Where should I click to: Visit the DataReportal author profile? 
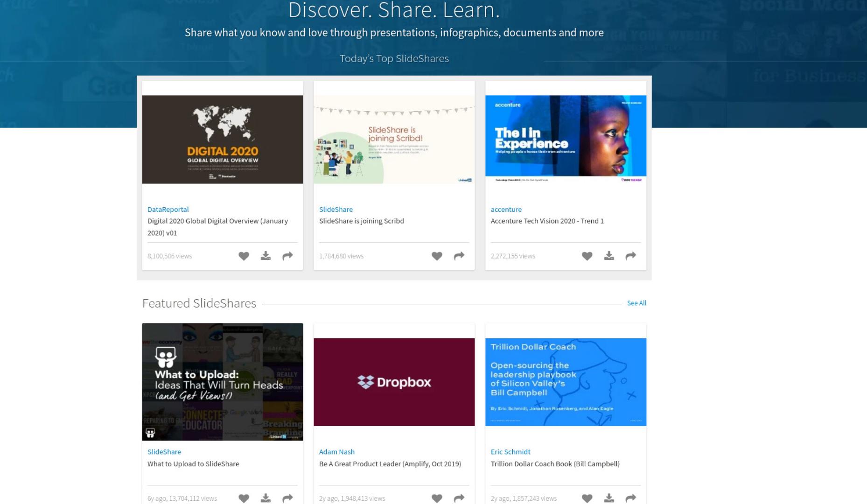pyautogui.click(x=168, y=210)
